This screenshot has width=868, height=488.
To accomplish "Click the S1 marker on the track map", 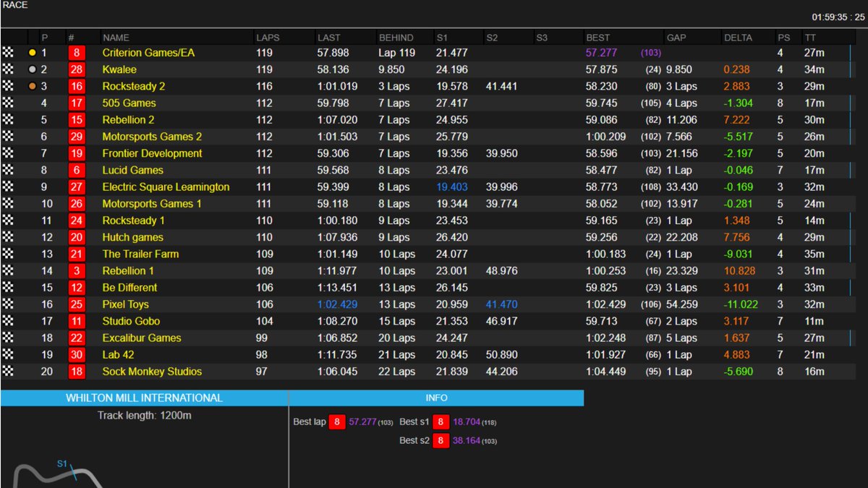I will [x=62, y=464].
